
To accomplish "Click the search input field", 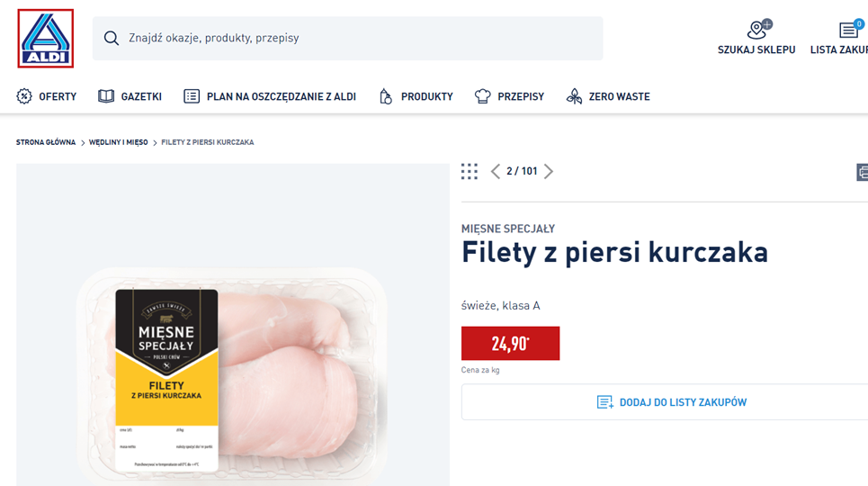I will (x=360, y=38).
